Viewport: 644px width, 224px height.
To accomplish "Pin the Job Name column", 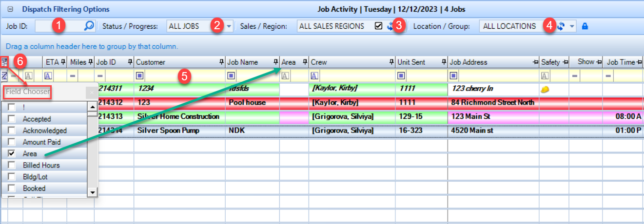I will point(276,62).
